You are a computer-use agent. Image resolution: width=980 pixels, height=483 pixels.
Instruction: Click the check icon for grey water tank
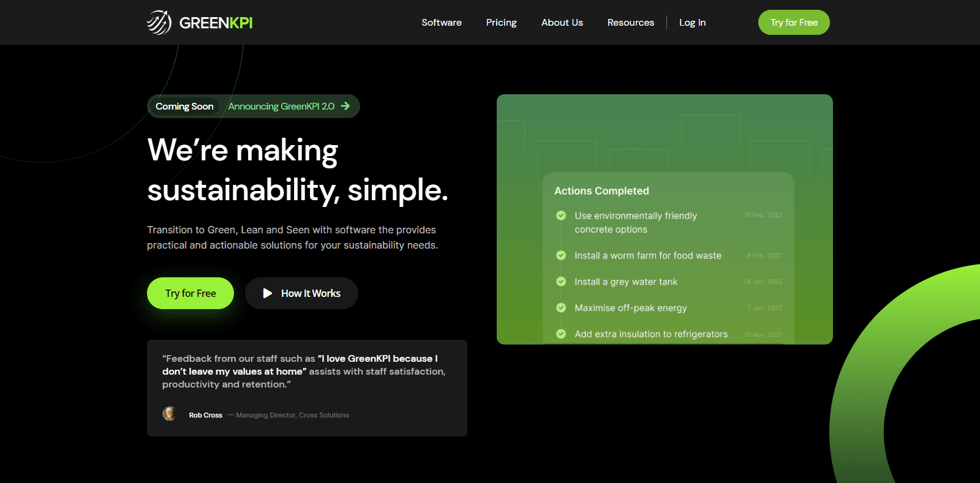561,282
